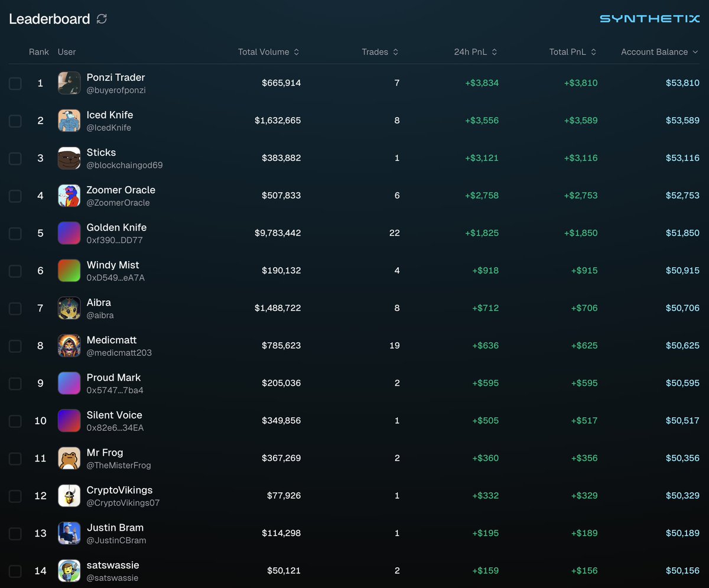
Task: Sort by Total PnL column
Action: click(573, 52)
